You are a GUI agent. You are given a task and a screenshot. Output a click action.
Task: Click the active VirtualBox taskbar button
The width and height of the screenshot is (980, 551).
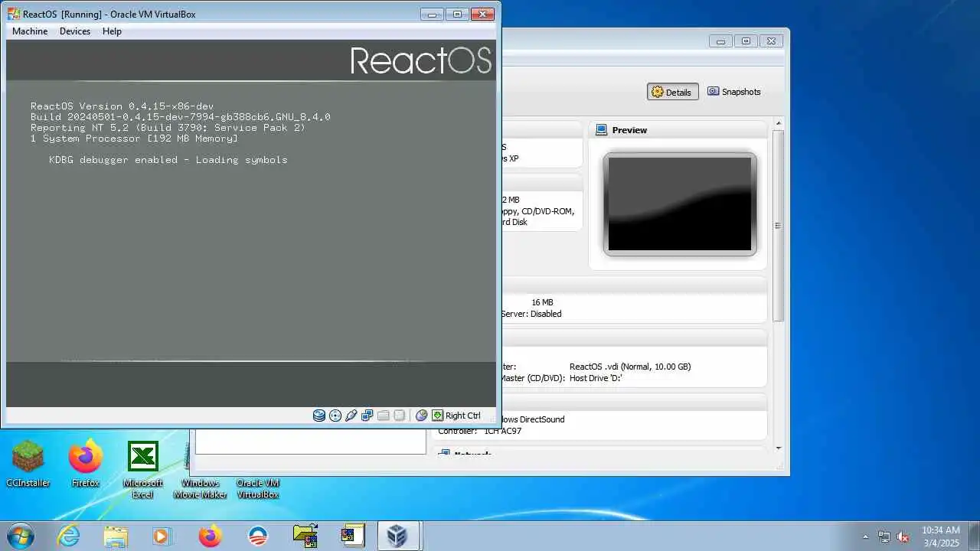[x=397, y=536]
